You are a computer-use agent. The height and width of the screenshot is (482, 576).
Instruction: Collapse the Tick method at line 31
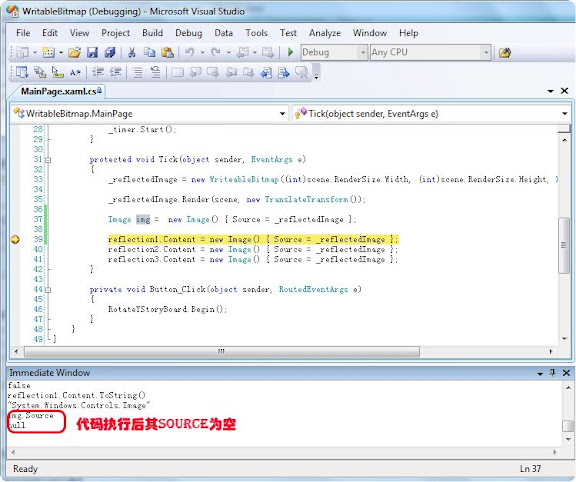click(48, 160)
